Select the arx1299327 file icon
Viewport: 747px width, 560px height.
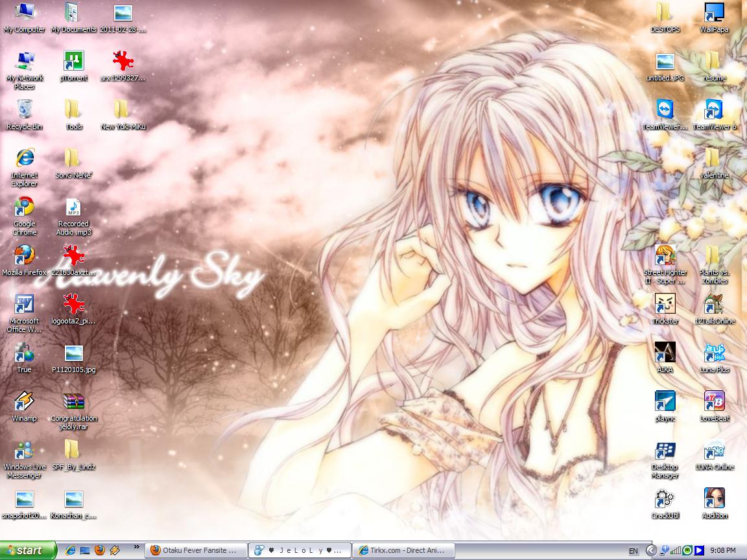[123, 66]
